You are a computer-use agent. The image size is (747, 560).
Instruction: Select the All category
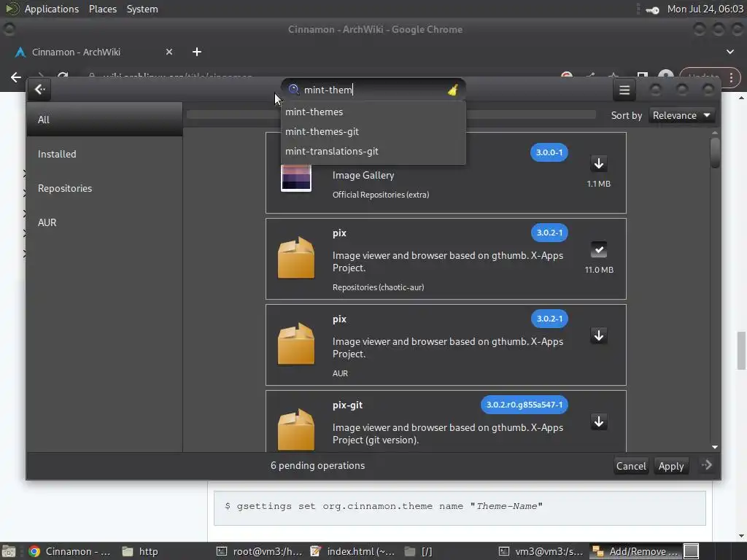(x=104, y=120)
